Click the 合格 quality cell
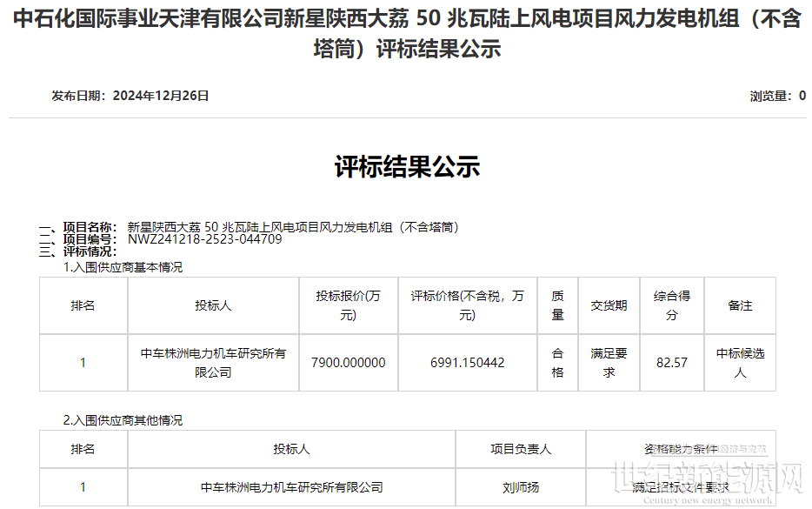Viewport: 812px width, 509px height. [x=558, y=363]
